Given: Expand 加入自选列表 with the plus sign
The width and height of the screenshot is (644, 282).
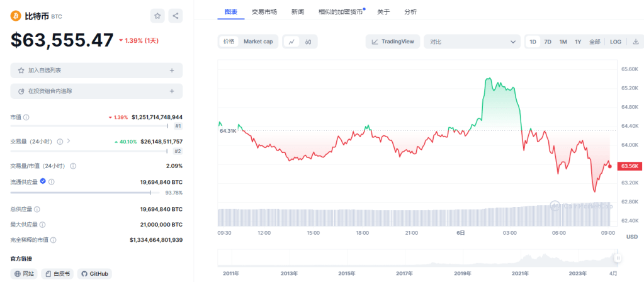Looking at the screenshot, I should point(171,70).
